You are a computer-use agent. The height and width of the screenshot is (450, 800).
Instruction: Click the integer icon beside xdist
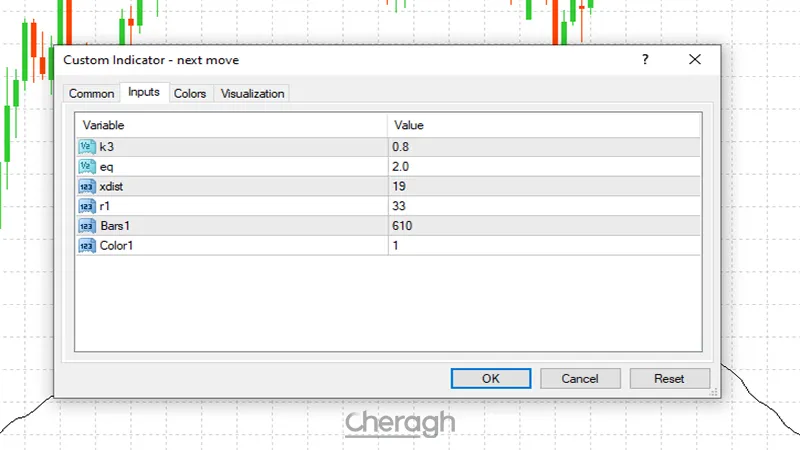(x=86, y=186)
